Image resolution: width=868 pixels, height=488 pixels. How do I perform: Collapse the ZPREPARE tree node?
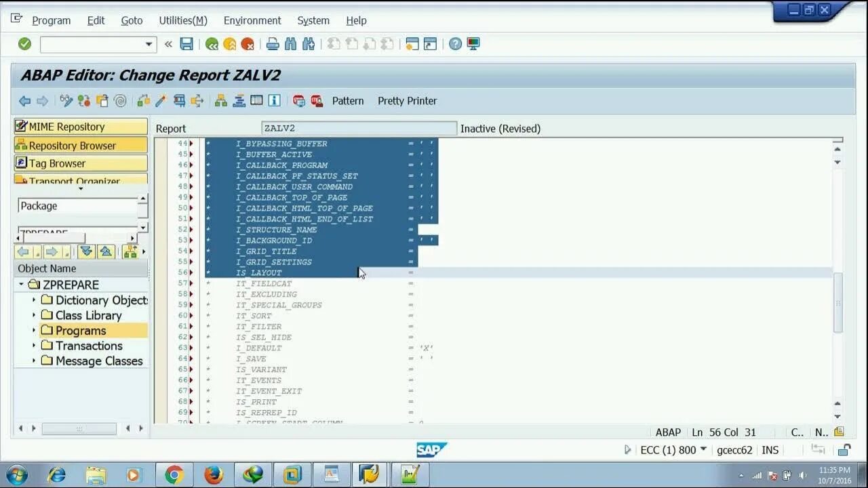pos(21,285)
